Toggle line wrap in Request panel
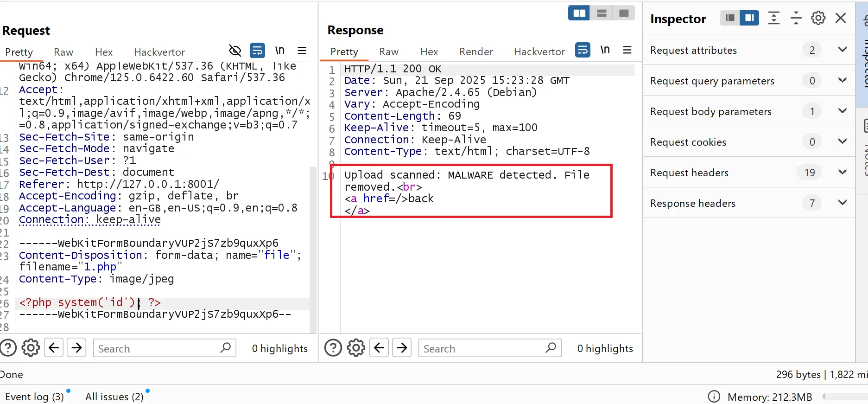This screenshot has width=868, height=404. (x=257, y=51)
